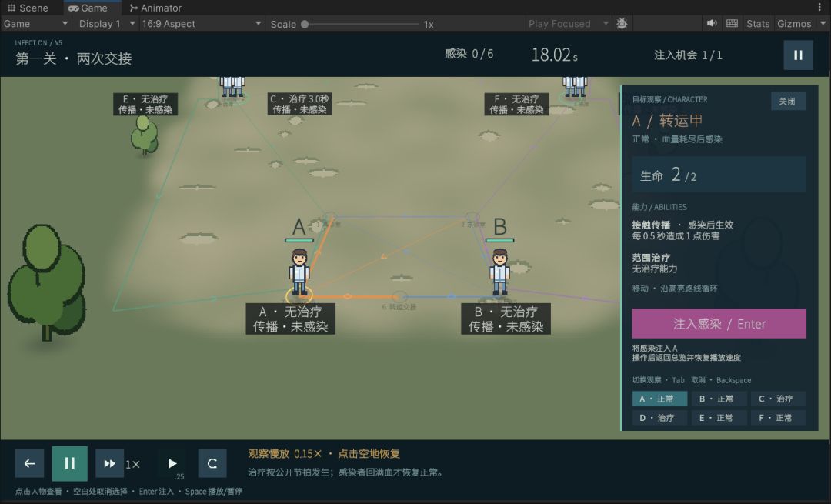
Task: Click the 感染 0/6 counter
Action: (x=469, y=54)
